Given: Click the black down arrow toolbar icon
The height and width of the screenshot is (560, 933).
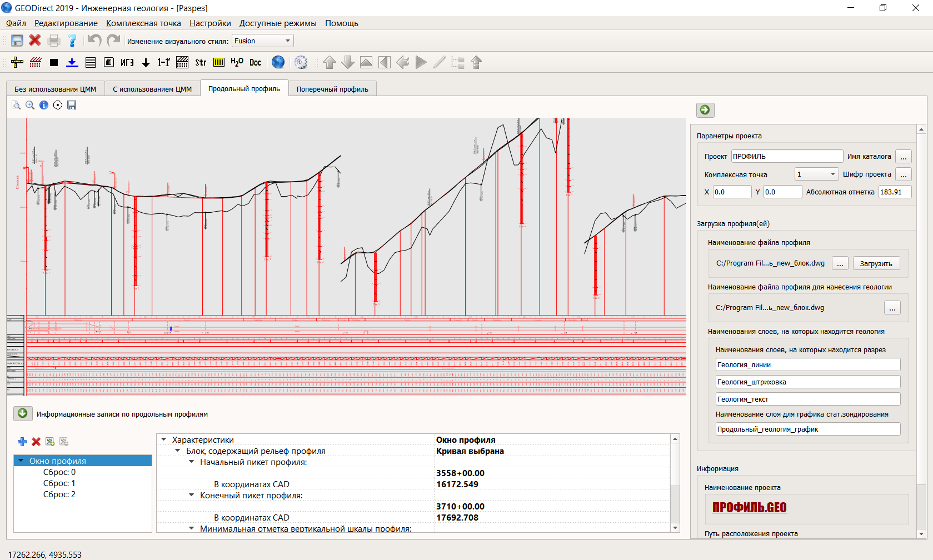Looking at the screenshot, I should pyautogui.click(x=146, y=63).
